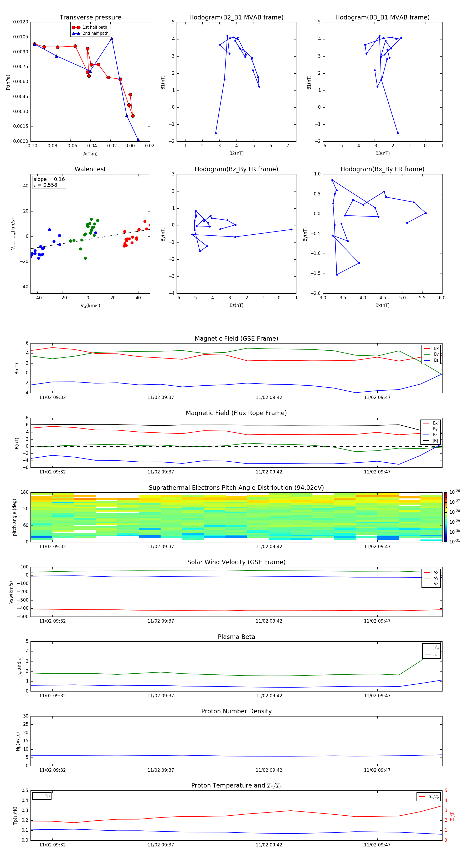Click 'Solar Wind Velocity (GSE Frame)' title
This screenshot has width=473, height=868.
236,562
